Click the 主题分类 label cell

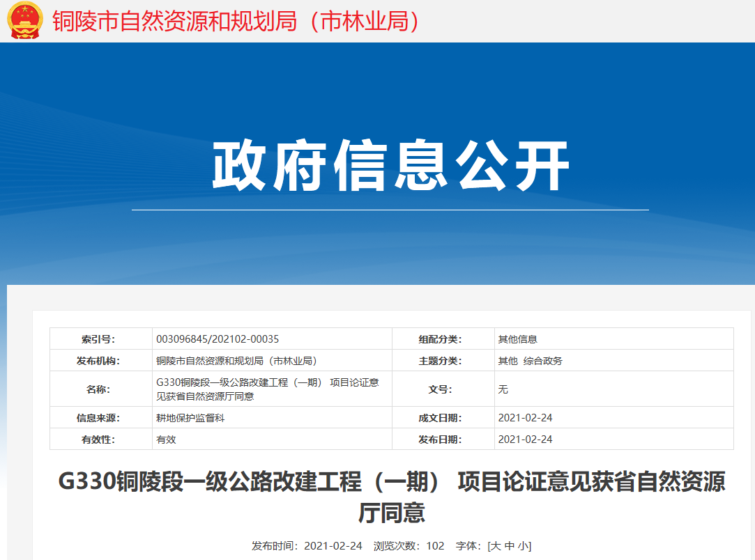coord(443,361)
